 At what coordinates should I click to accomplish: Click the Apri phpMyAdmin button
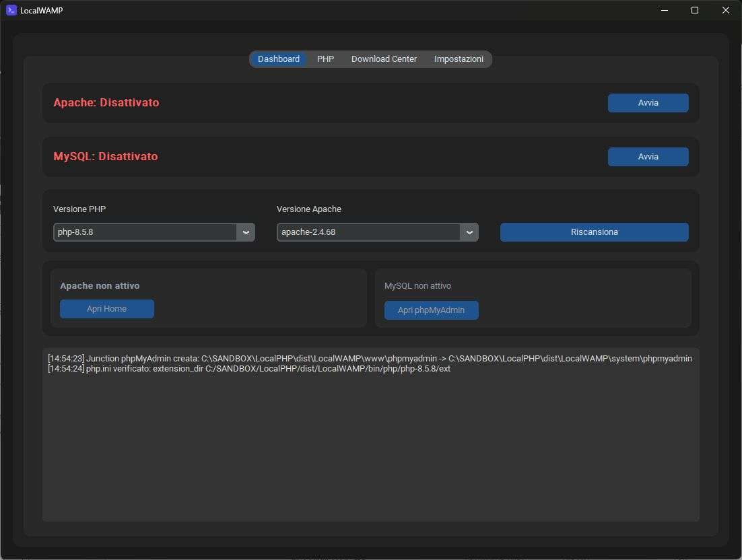click(x=431, y=310)
